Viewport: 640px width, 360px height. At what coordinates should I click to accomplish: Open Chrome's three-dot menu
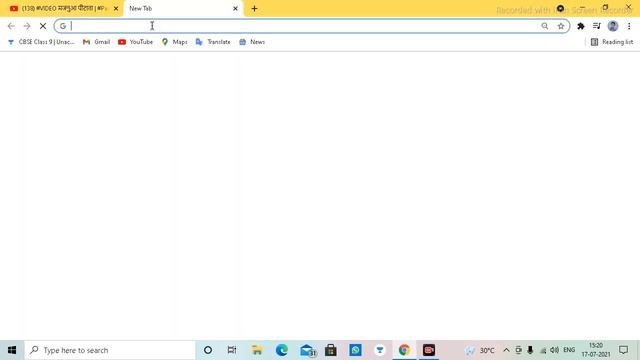coord(629,26)
